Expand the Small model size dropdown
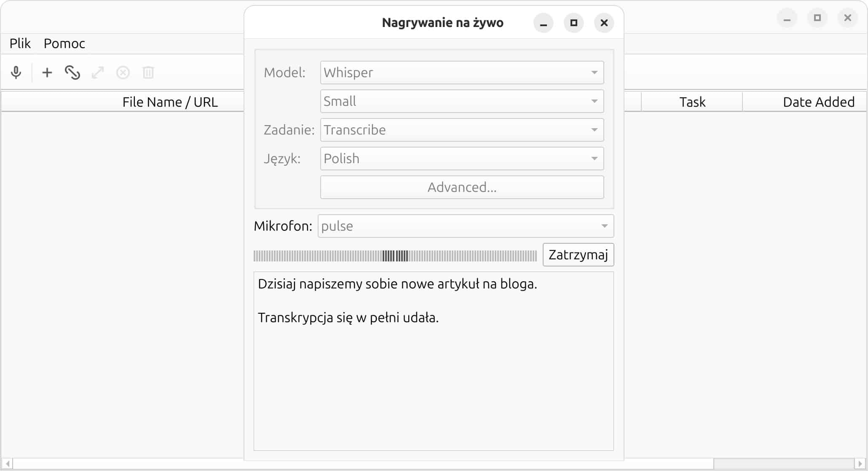The image size is (868, 471). pos(462,101)
